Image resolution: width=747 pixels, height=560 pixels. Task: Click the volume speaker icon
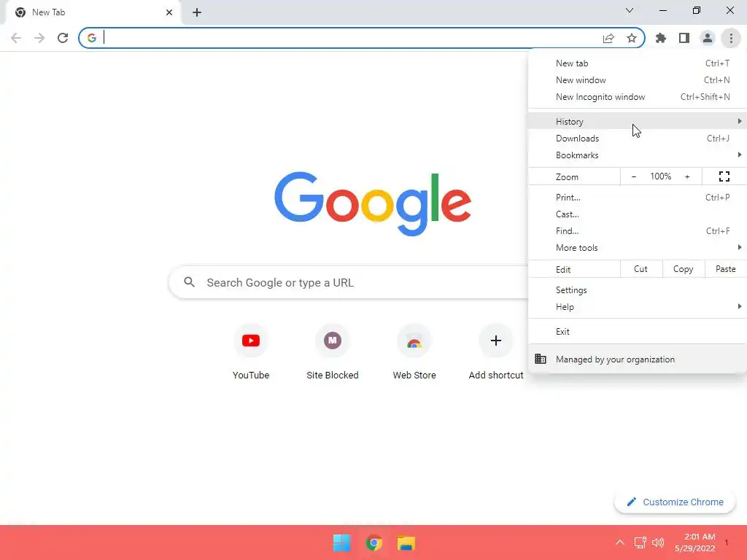[x=658, y=542]
